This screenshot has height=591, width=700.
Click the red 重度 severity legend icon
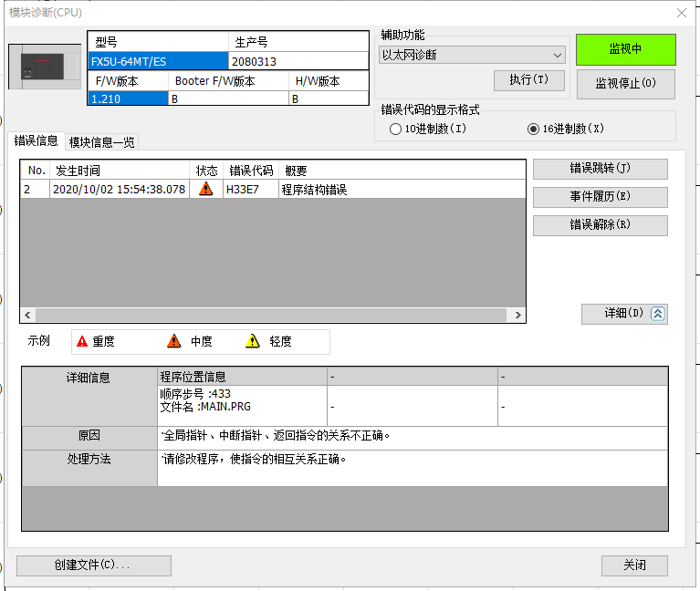[x=82, y=342]
